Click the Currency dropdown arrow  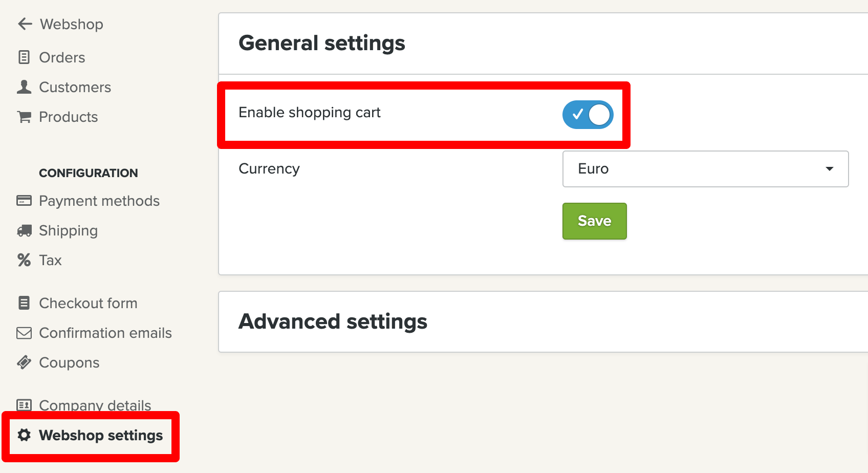coord(830,169)
